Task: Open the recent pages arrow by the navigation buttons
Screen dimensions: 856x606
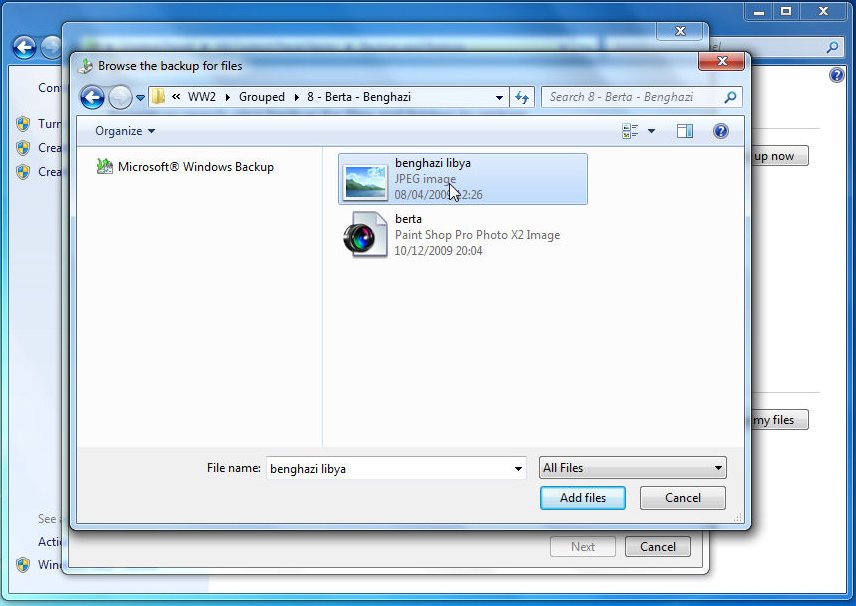Action: [x=141, y=98]
